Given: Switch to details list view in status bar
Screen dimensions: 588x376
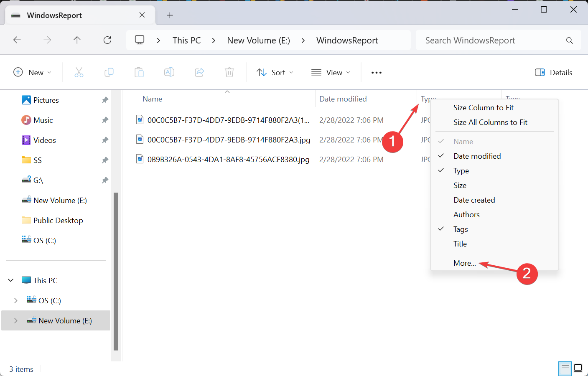Looking at the screenshot, I should tap(565, 368).
